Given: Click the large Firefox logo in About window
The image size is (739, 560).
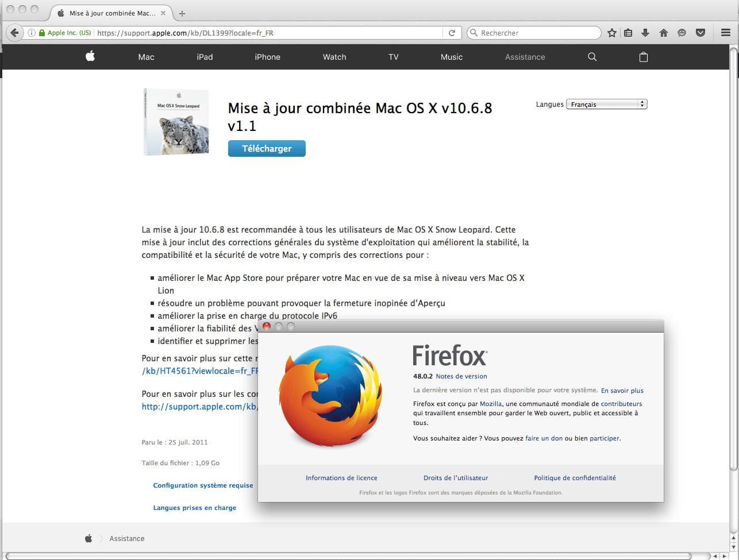Looking at the screenshot, I should tap(330, 395).
